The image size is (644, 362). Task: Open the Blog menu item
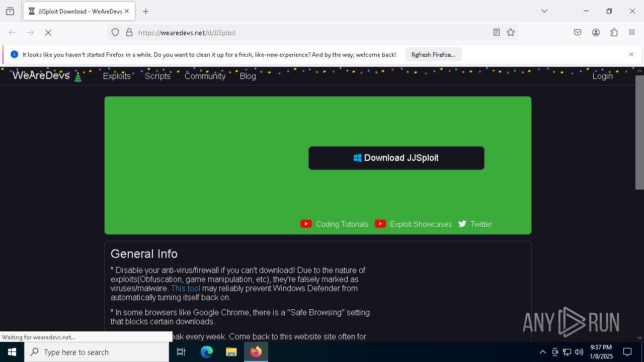[248, 76]
